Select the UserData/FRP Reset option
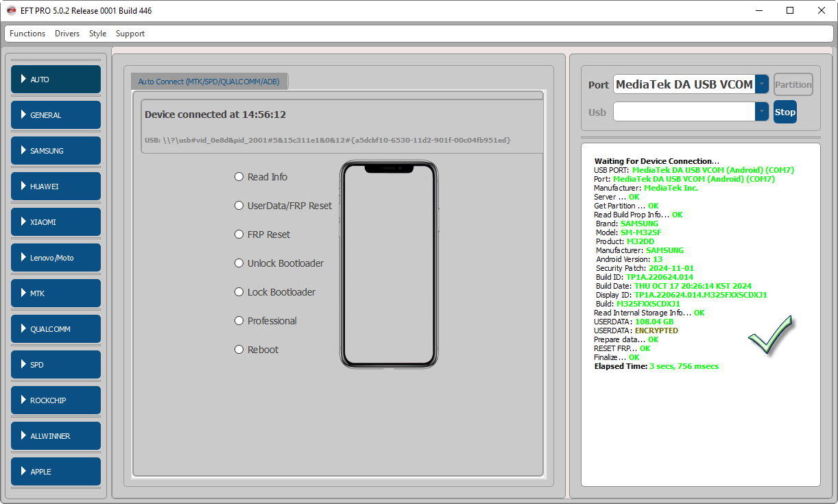The image size is (838, 504). pyautogui.click(x=283, y=206)
